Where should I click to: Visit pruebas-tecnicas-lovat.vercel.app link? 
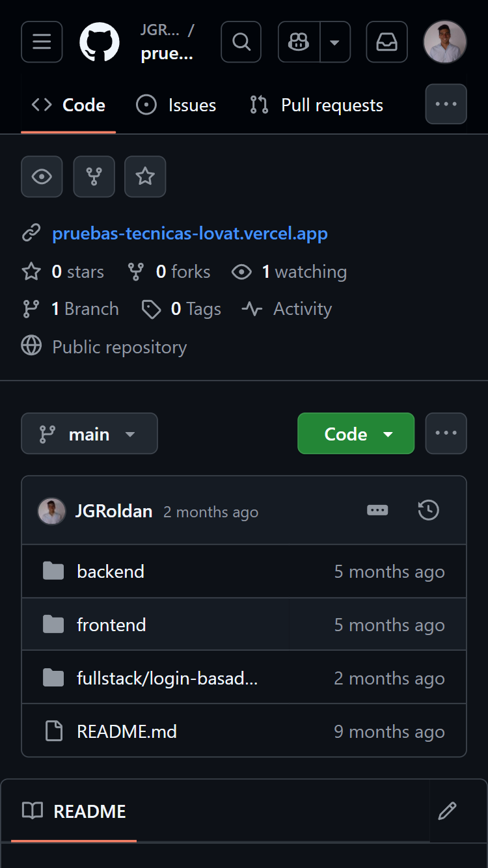(189, 234)
